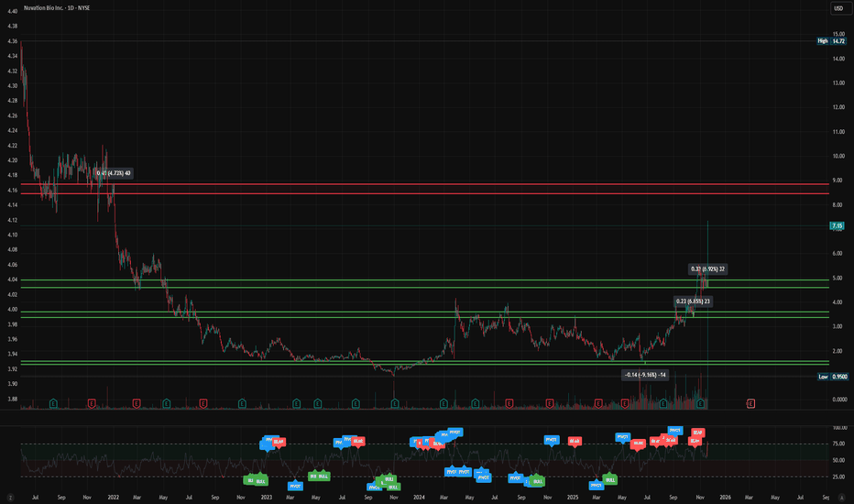Select the 0.23 (6.65%) 23 measurement label
854x504 pixels.
tap(694, 301)
